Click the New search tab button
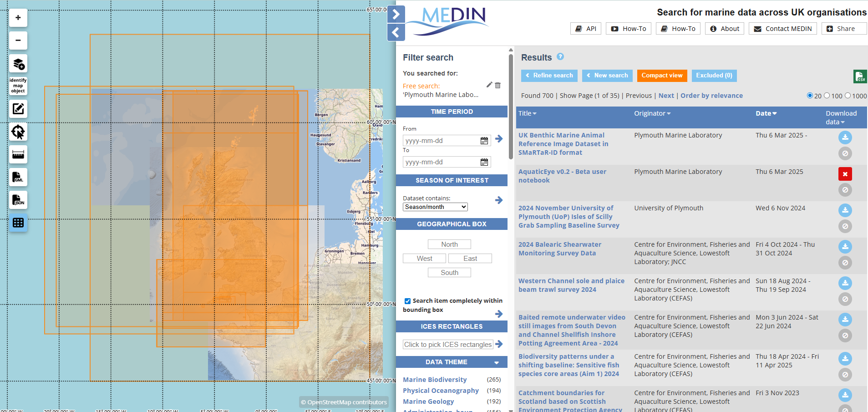The height and width of the screenshot is (412, 868). [x=607, y=76]
